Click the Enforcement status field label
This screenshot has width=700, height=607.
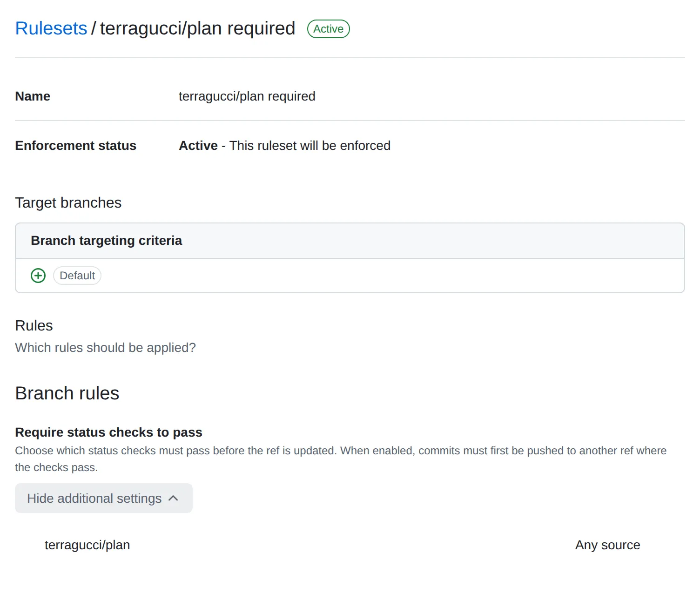pos(76,146)
